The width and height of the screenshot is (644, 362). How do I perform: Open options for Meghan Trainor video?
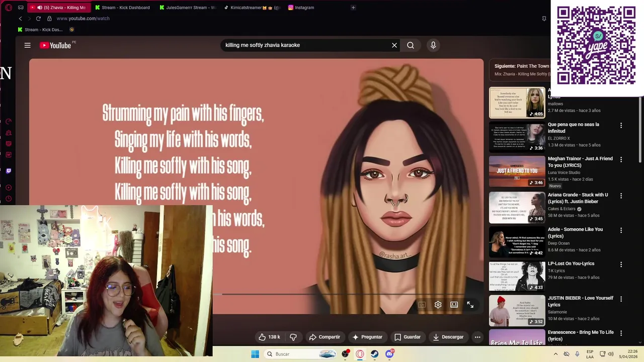(621, 159)
